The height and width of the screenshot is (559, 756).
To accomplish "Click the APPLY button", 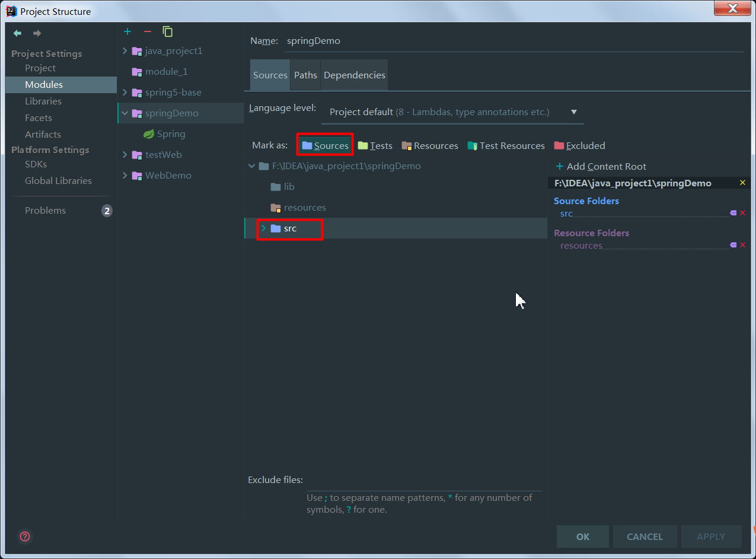I will pyautogui.click(x=711, y=536).
